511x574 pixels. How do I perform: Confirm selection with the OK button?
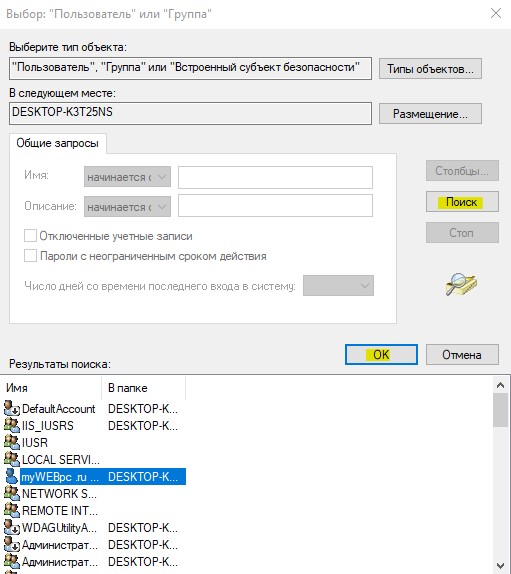[x=381, y=354]
